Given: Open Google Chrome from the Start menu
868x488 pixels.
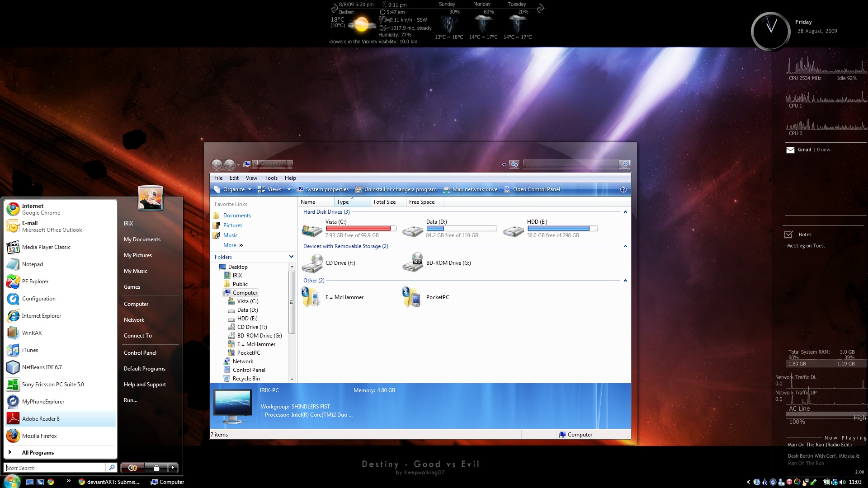Looking at the screenshot, I should (x=61, y=209).
